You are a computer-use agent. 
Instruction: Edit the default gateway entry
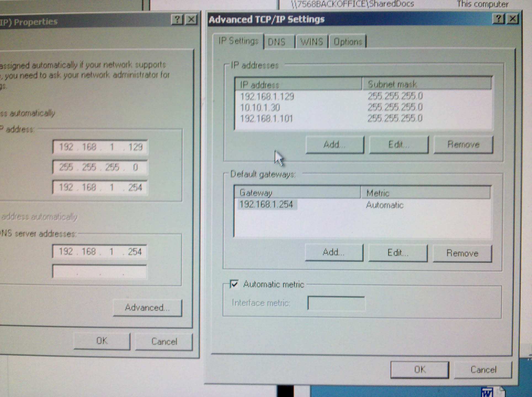(x=398, y=253)
